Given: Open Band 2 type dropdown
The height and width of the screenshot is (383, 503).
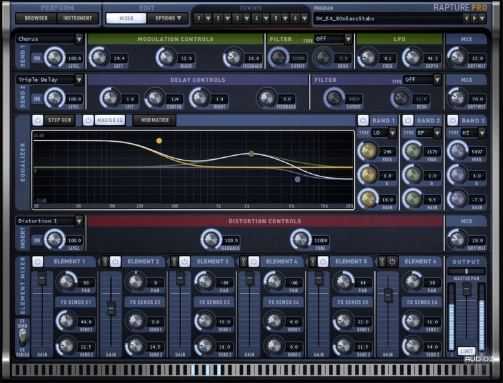Looking at the screenshot, I should coord(428,133).
